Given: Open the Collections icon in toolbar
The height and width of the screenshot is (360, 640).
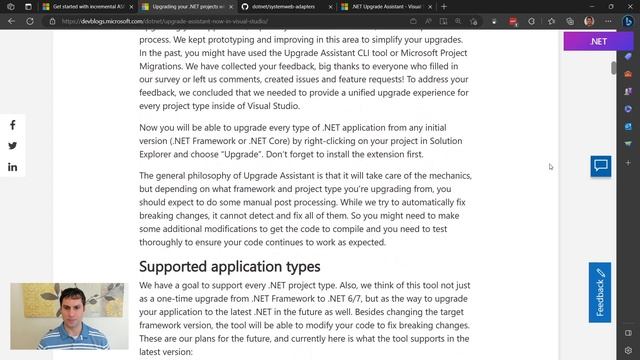Looking at the screenshot, I should click(570, 21).
